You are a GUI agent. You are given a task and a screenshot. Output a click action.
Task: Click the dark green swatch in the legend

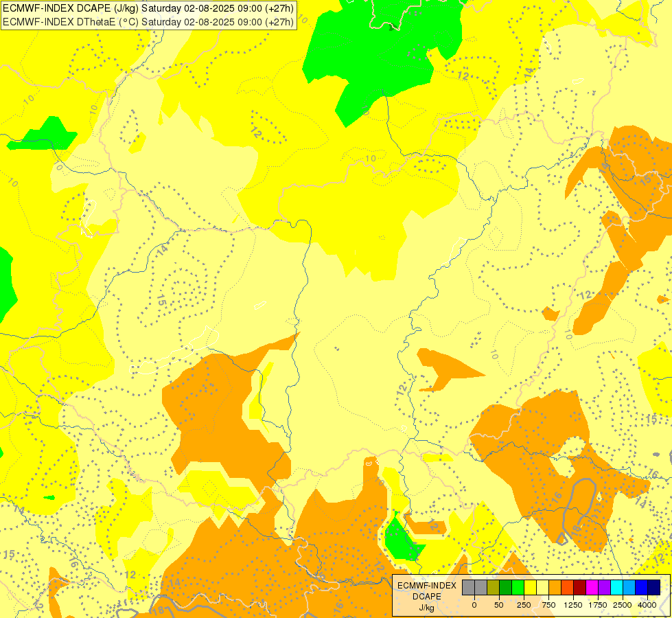[x=506, y=587]
